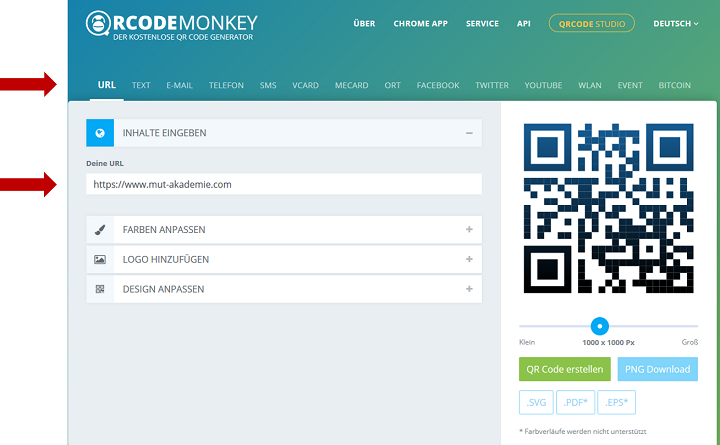Collapse the Inhalte eingeben section with minus

coord(469,133)
